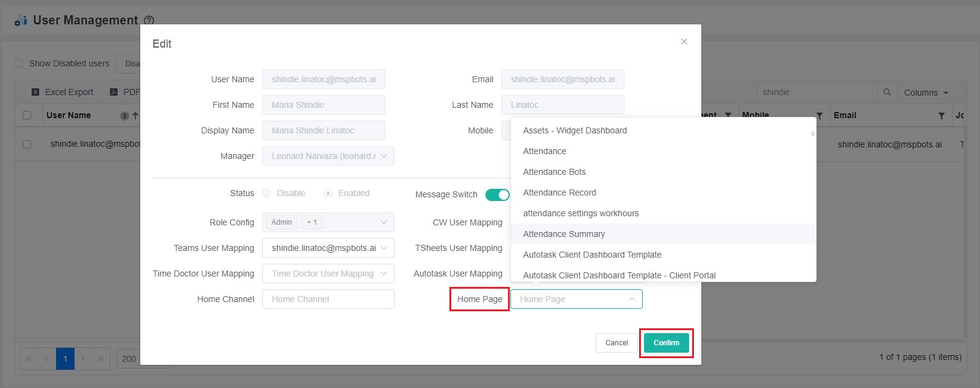Click the Cancel button
Viewport: 980px width, 388px height.
(616, 343)
